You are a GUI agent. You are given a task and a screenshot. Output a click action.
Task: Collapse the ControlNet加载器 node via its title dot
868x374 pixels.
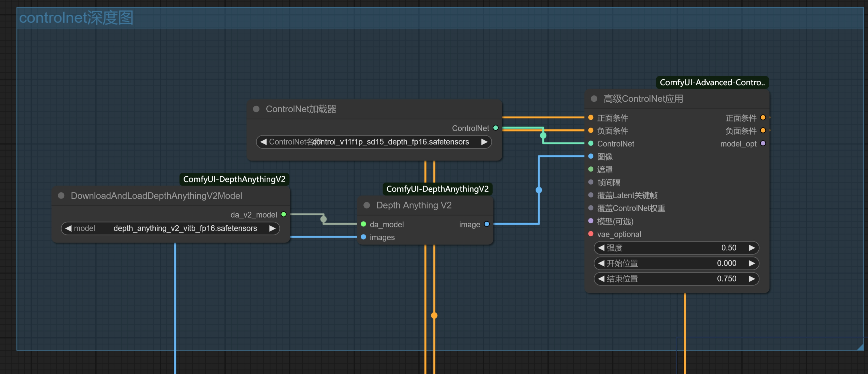[x=256, y=109]
